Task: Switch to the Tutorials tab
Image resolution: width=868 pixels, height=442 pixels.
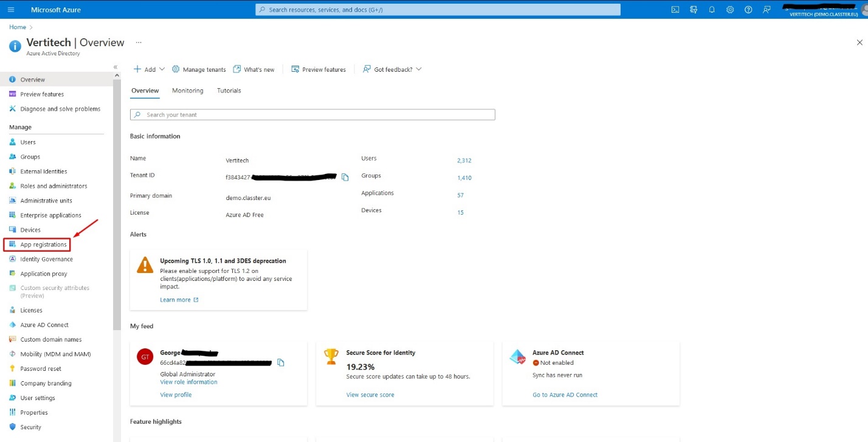Action: tap(229, 91)
